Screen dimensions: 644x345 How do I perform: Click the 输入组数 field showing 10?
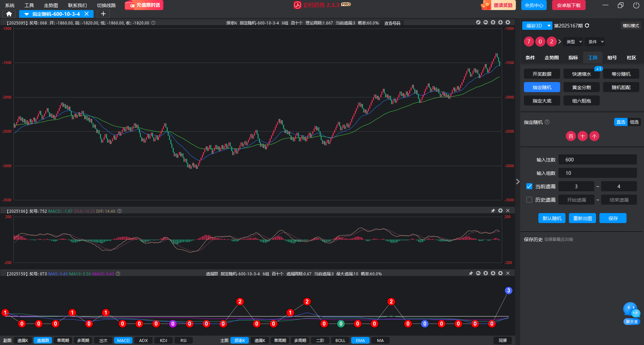(598, 173)
